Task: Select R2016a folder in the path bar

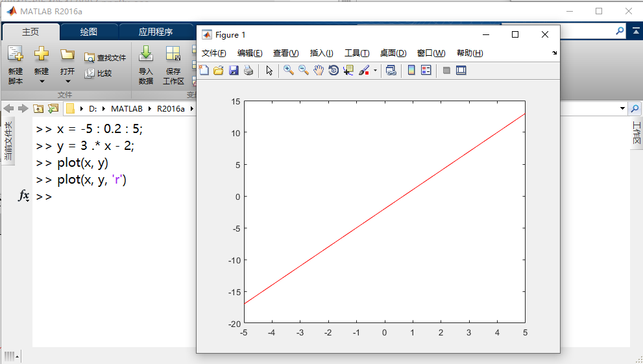Action: coord(171,108)
